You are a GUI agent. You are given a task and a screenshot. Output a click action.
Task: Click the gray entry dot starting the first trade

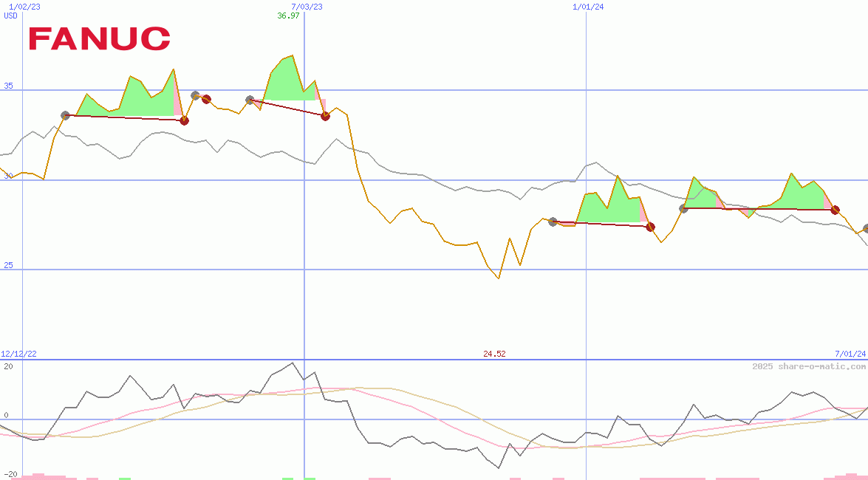(64, 114)
